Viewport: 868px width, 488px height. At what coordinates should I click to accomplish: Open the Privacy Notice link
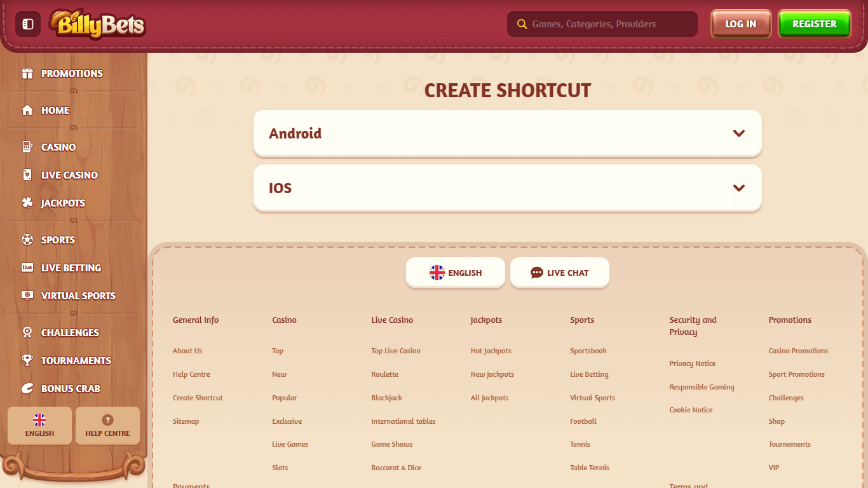click(693, 363)
